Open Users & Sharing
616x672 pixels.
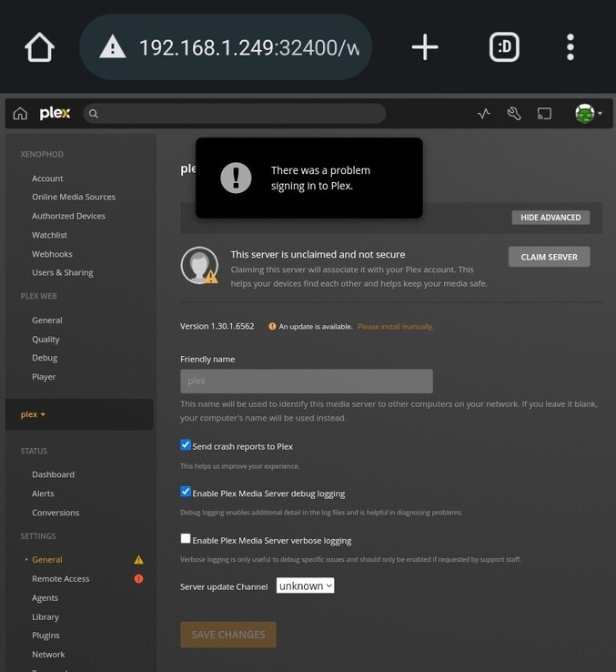[x=63, y=272]
